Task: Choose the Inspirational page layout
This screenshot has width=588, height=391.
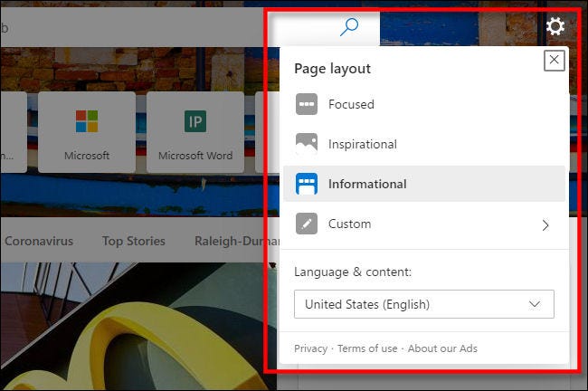Action: point(362,144)
